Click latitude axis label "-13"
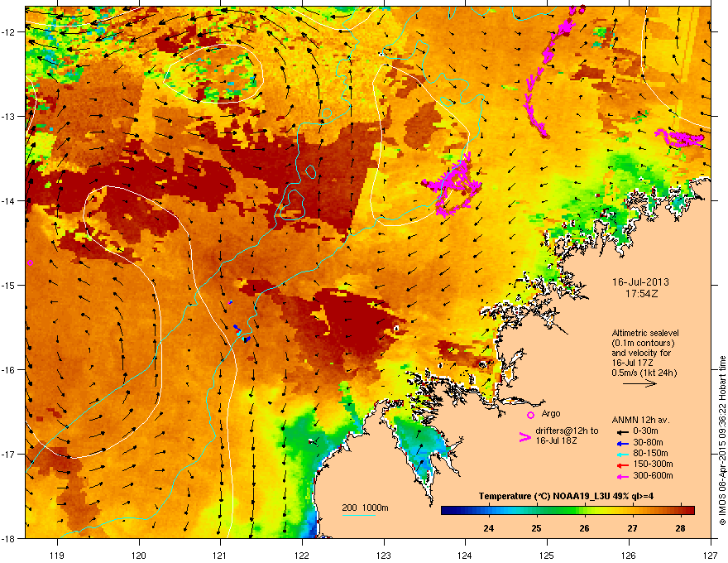This screenshot has height=563, width=728. 8,116
